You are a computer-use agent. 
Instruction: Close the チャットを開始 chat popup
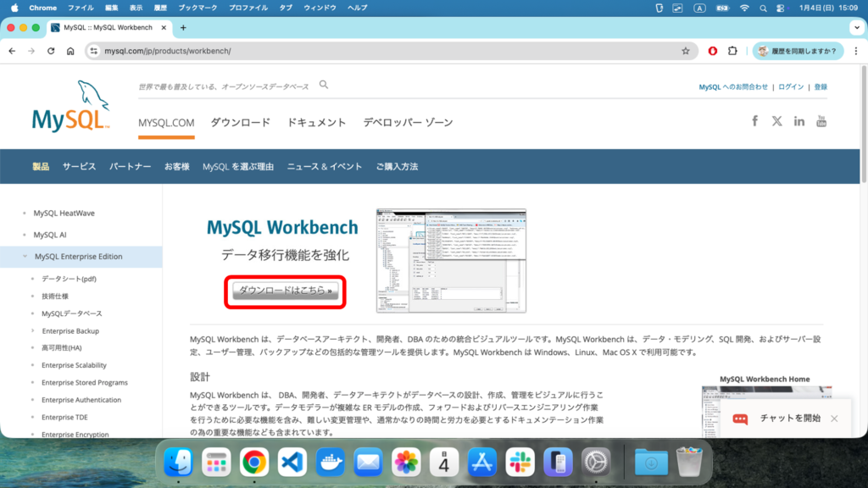[x=834, y=419]
